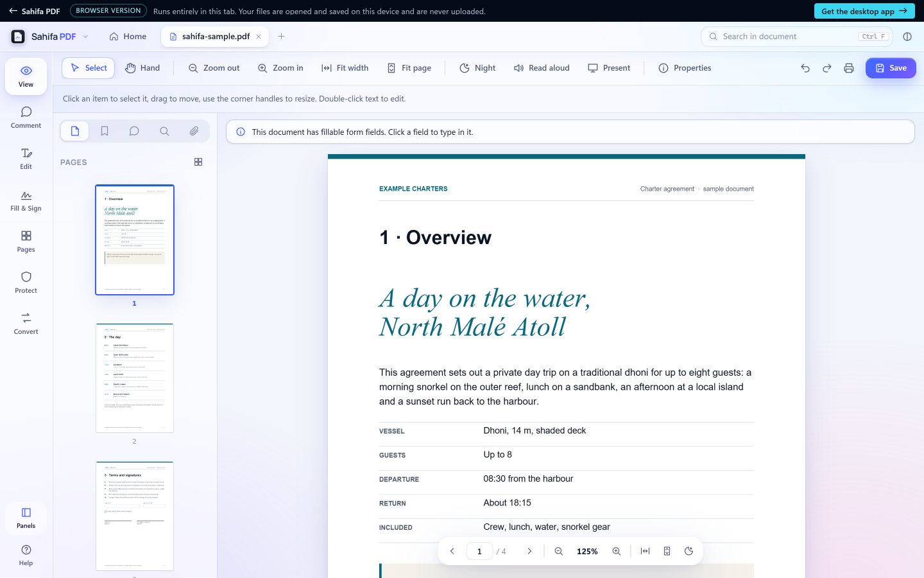Click the zoom out magnifier in bottom bar

pyautogui.click(x=559, y=551)
